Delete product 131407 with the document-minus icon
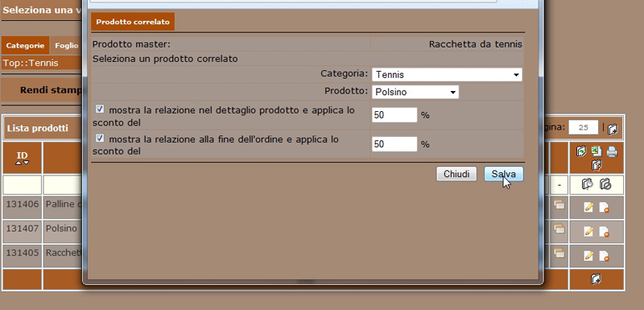The image size is (644, 310). click(x=604, y=232)
